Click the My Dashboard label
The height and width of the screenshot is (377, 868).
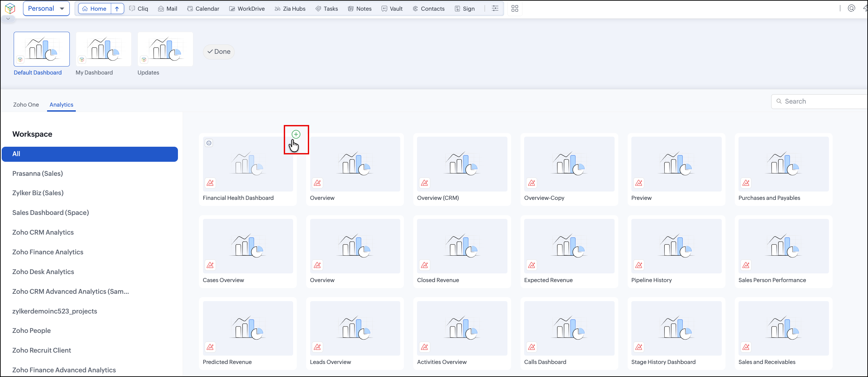(94, 73)
